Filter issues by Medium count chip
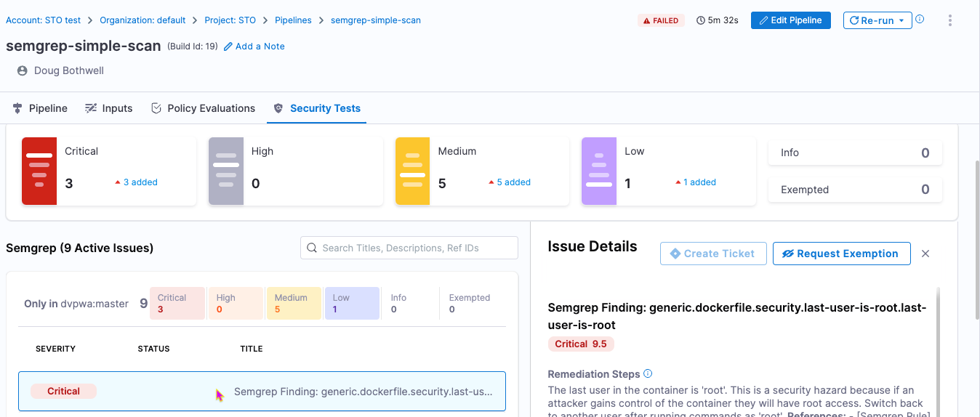980x417 pixels. point(294,303)
